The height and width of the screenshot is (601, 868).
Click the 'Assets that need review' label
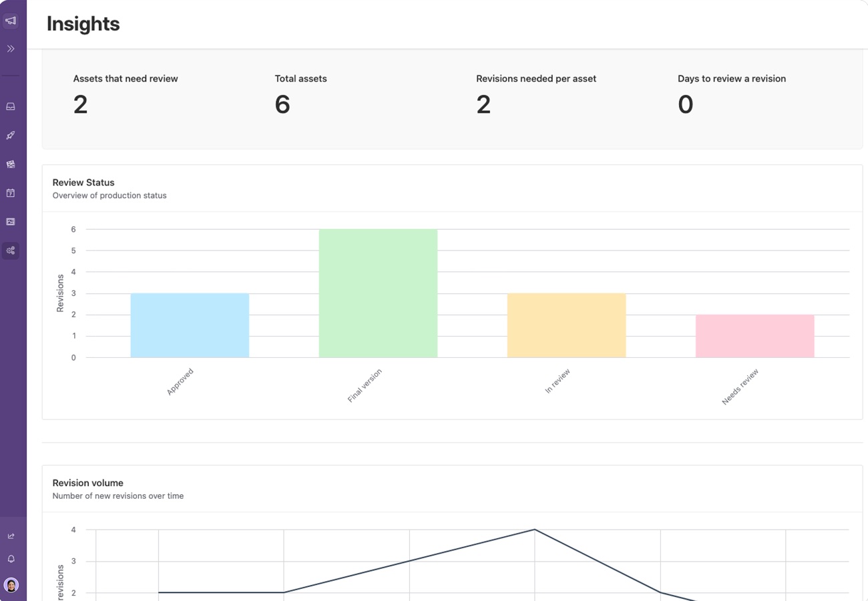click(x=126, y=79)
